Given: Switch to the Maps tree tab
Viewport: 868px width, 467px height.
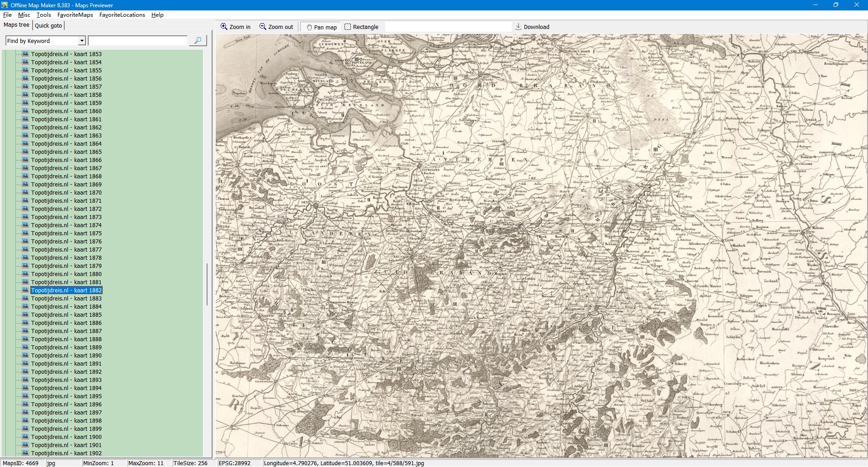Looking at the screenshot, I should [16, 25].
